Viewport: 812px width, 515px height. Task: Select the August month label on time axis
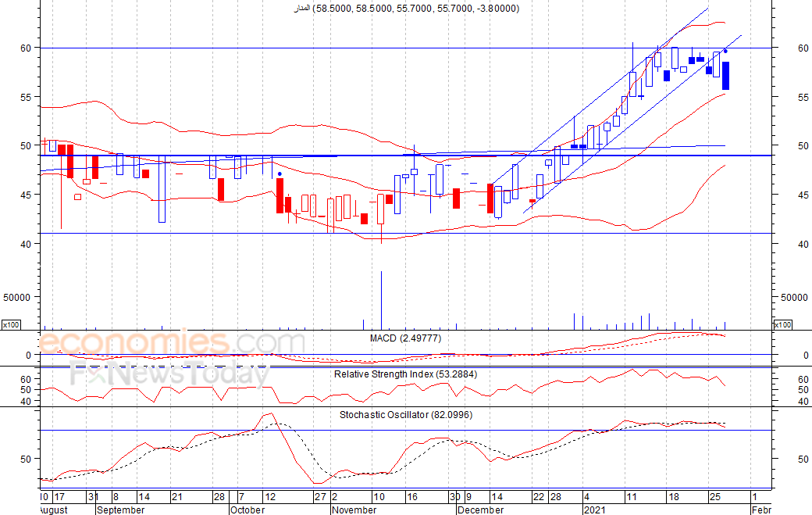click(53, 510)
